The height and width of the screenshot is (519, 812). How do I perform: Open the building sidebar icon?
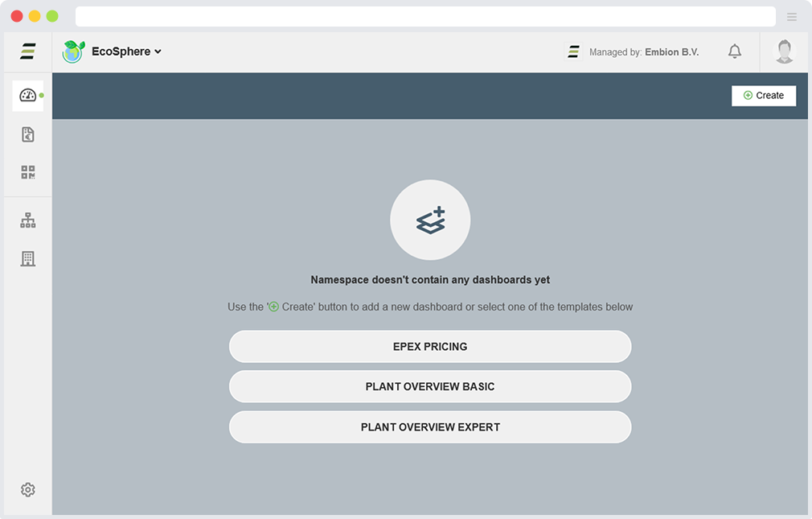(x=28, y=258)
